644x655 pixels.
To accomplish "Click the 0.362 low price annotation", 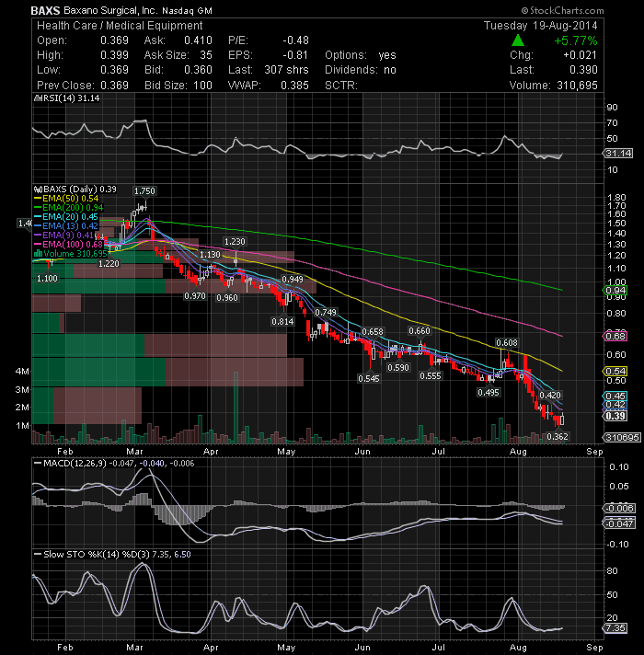I will tap(558, 437).
